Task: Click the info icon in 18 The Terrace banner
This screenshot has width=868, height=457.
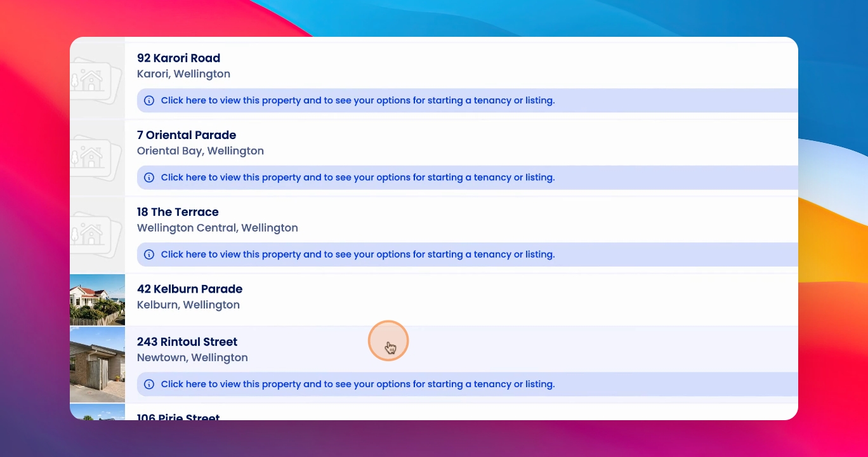Action: 149,255
